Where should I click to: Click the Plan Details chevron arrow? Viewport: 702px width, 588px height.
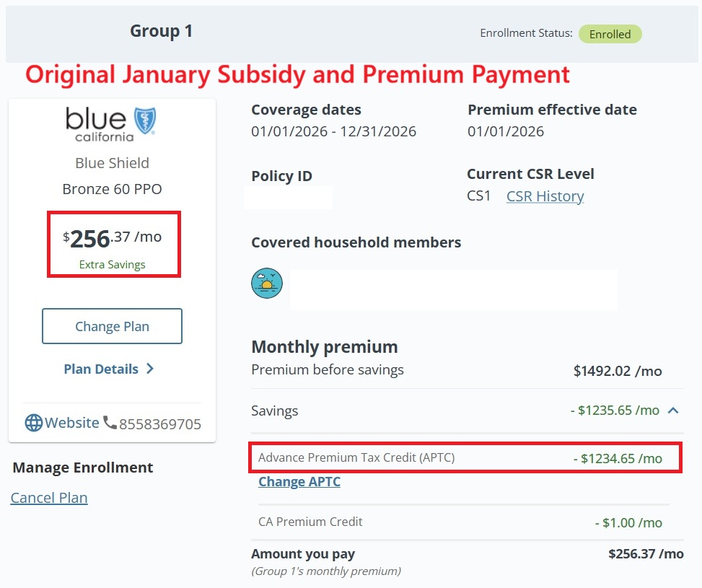[150, 369]
